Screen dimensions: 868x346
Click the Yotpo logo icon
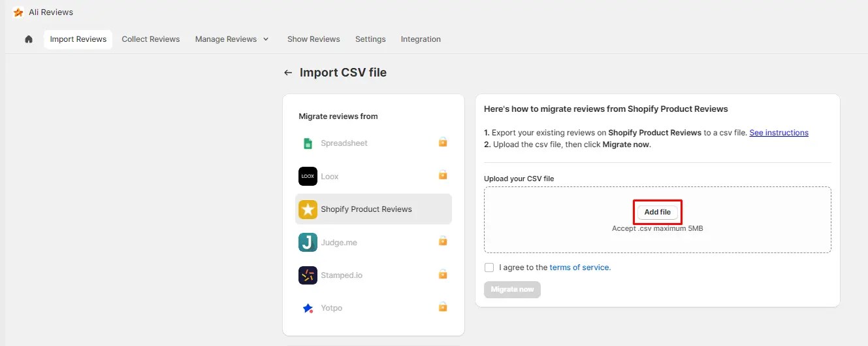(x=308, y=308)
